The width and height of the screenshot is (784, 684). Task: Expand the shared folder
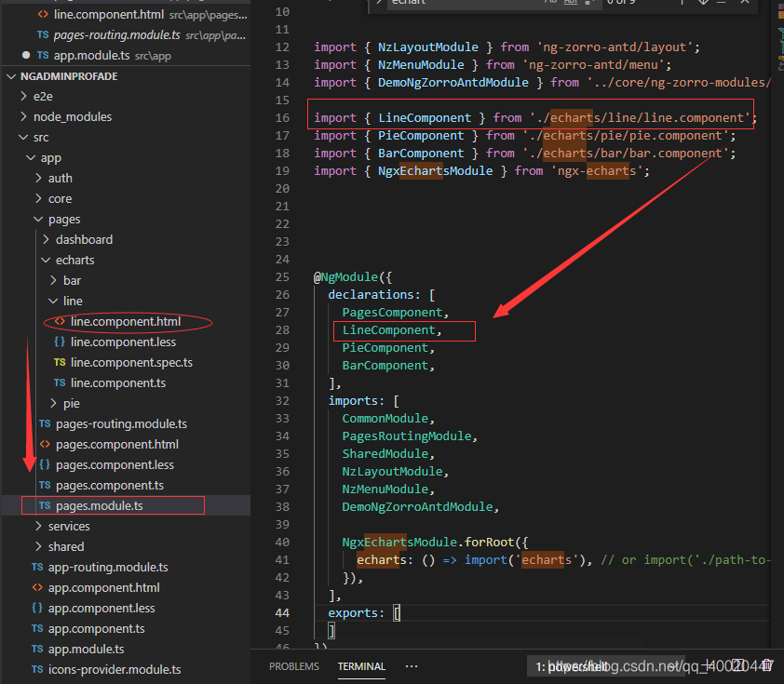(x=38, y=546)
